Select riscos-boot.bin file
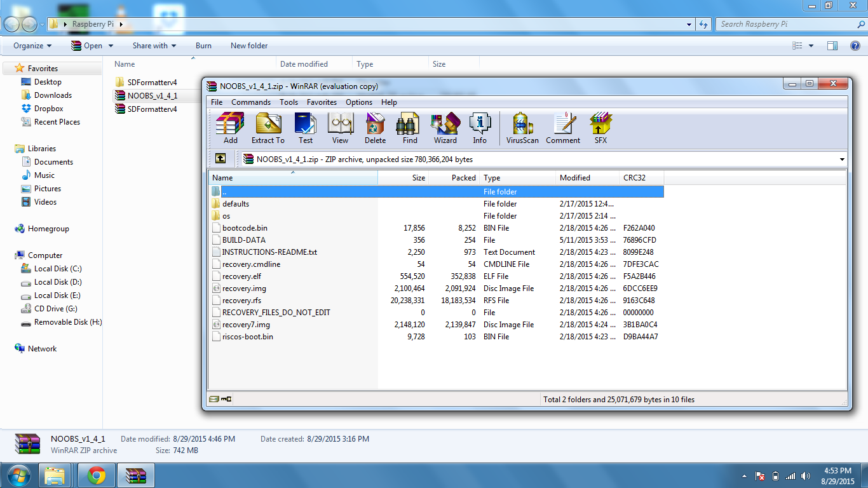Image resolution: width=868 pixels, height=488 pixels. 248,337
